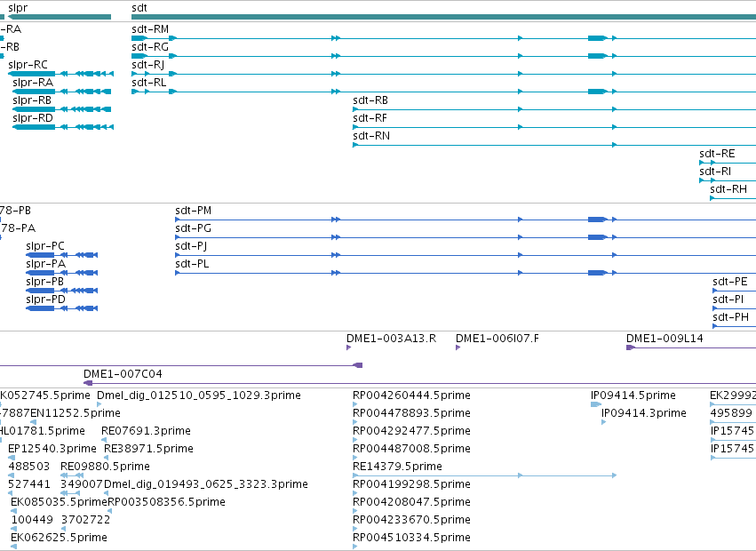Select the sdt-PH protein label
This screenshot has height=551, width=756.
tap(730, 317)
